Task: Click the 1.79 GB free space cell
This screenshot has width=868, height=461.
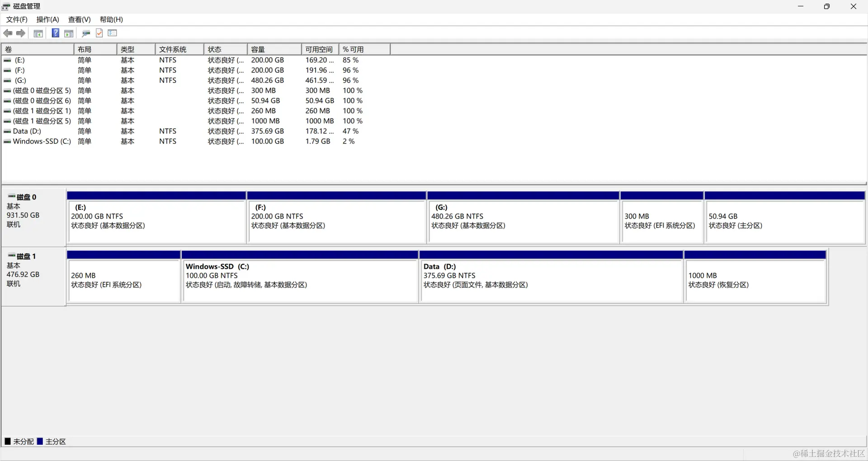Action: pos(318,141)
